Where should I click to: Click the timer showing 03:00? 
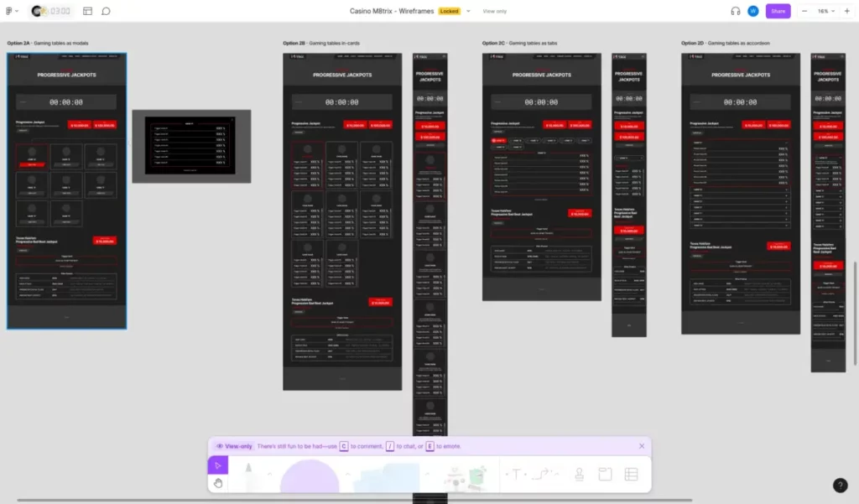tap(59, 11)
